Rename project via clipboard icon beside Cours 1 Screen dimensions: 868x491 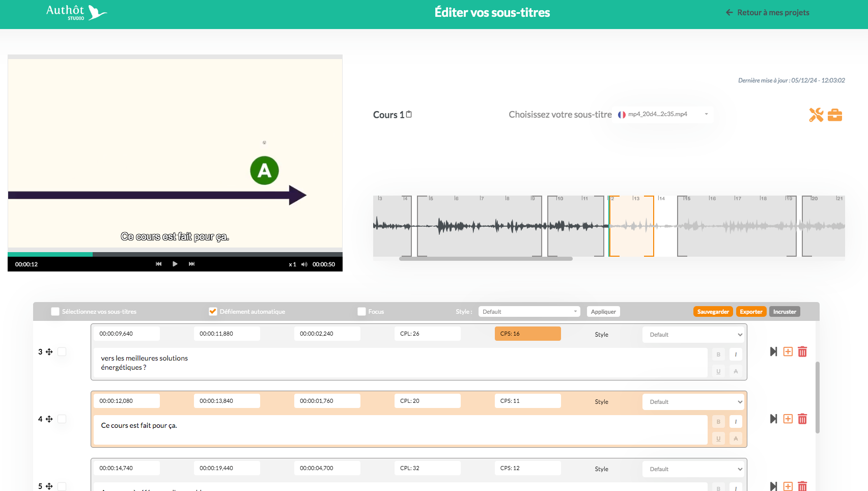point(409,114)
